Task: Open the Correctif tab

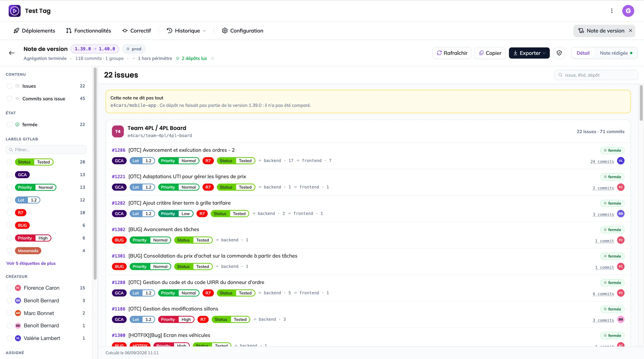Action: [136, 31]
